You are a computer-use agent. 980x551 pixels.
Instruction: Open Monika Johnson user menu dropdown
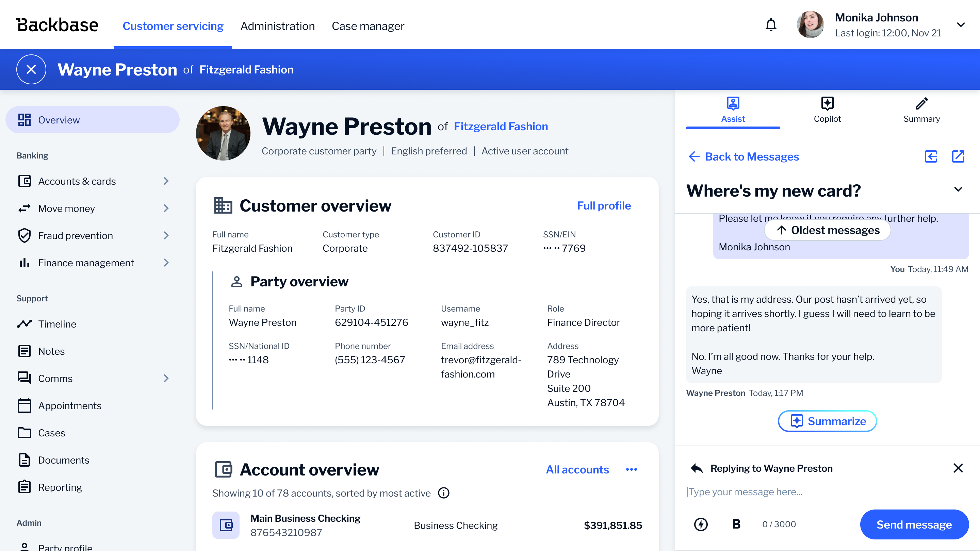(x=960, y=25)
